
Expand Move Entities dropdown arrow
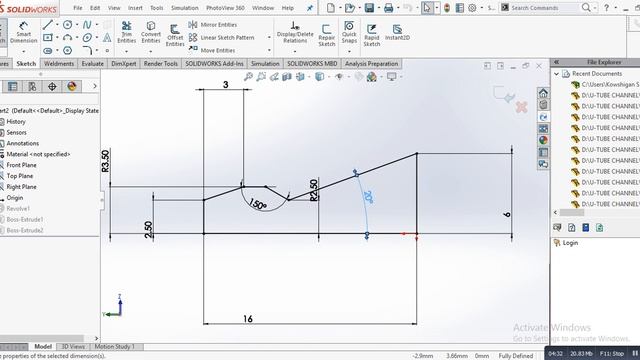point(269,51)
